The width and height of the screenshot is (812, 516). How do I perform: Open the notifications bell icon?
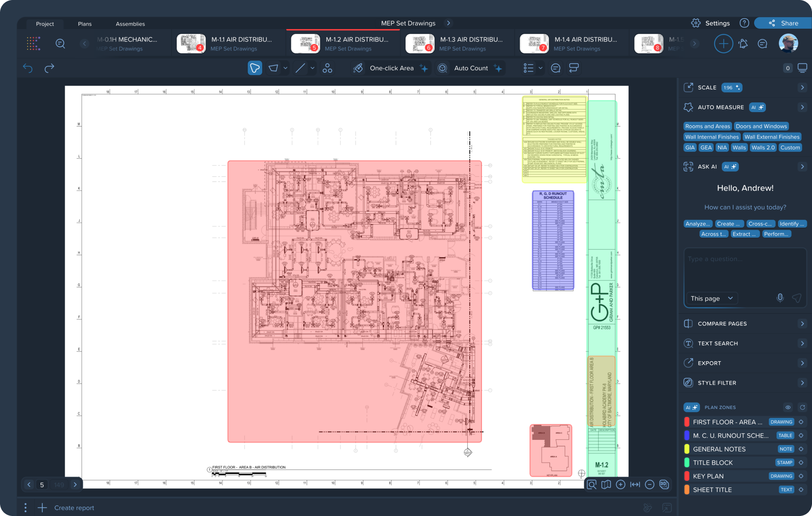click(x=743, y=44)
